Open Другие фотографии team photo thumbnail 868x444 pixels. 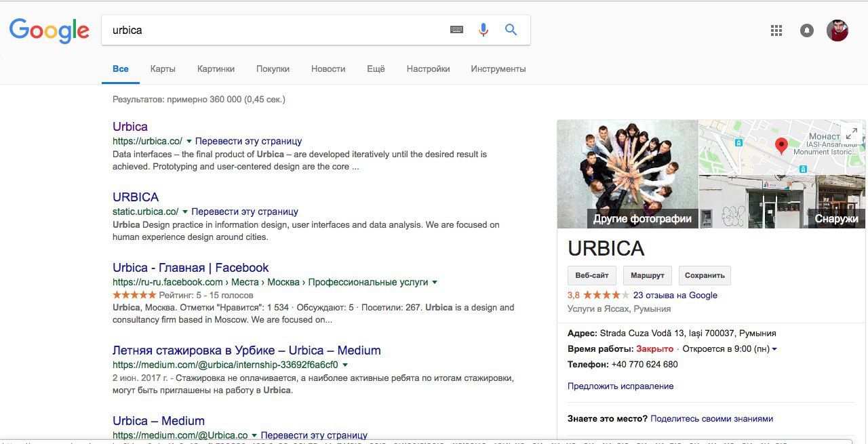pyautogui.click(x=628, y=174)
